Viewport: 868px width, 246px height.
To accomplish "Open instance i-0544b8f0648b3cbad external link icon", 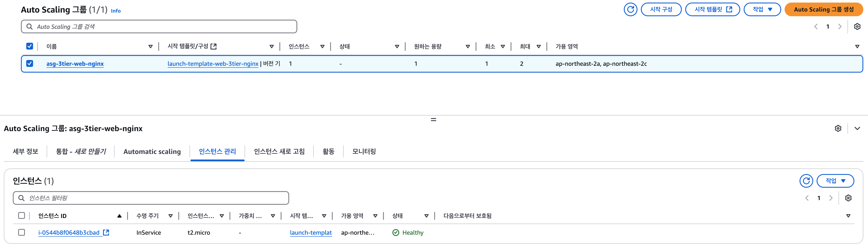I will [106, 233].
